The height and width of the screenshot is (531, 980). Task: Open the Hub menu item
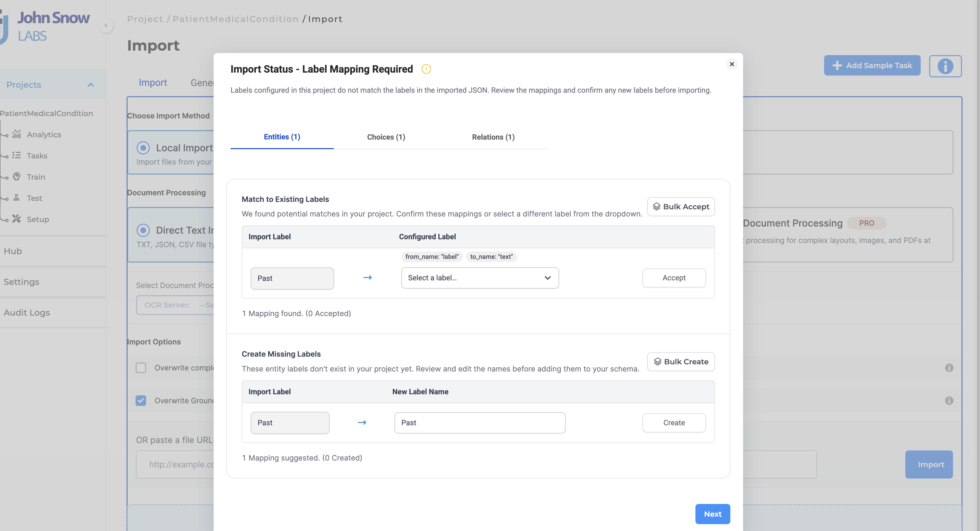(x=13, y=251)
